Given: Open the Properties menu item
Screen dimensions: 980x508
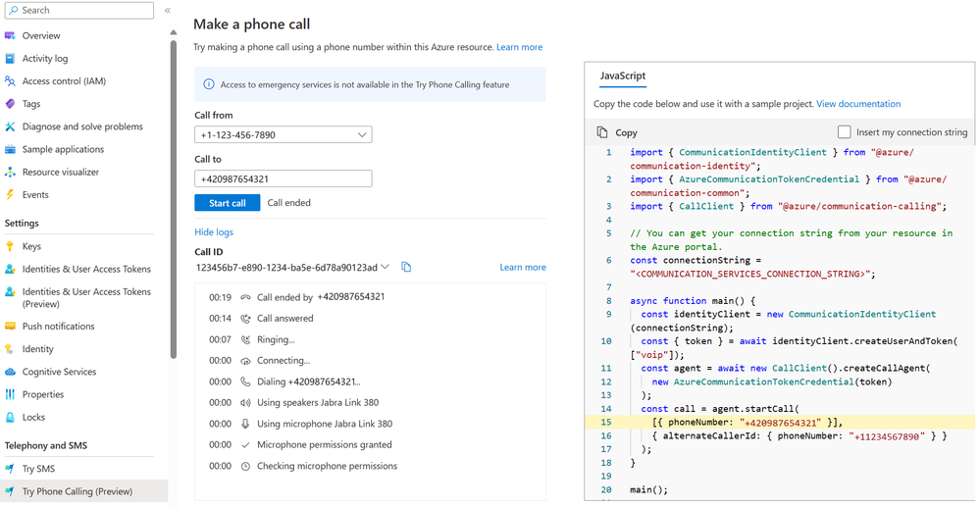Looking at the screenshot, I should pyautogui.click(x=43, y=394).
